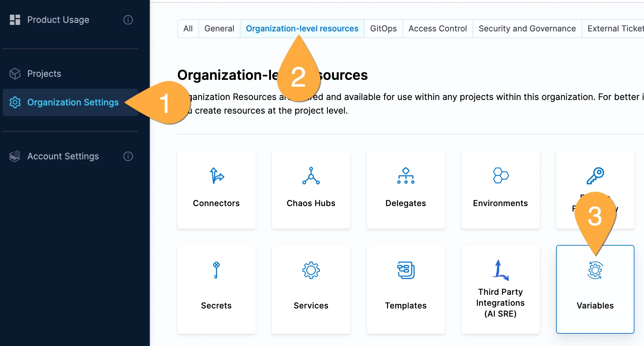The width and height of the screenshot is (644, 346).
Task: Open the Delegates resource card
Action: [x=405, y=190]
